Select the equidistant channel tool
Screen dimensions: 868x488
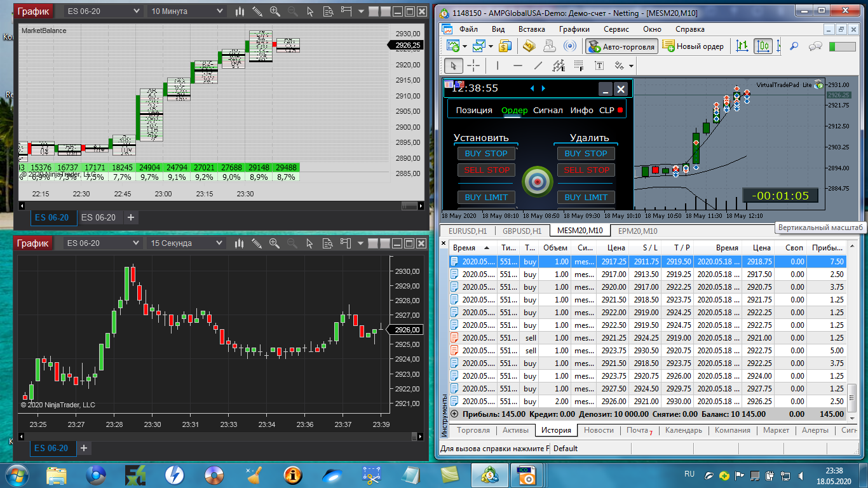click(x=559, y=65)
